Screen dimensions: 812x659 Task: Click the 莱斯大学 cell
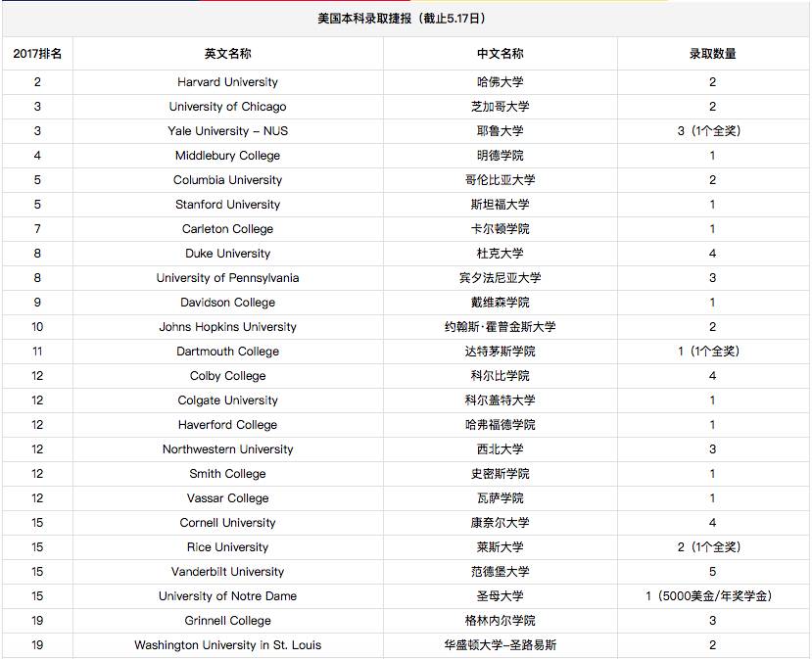501,547
